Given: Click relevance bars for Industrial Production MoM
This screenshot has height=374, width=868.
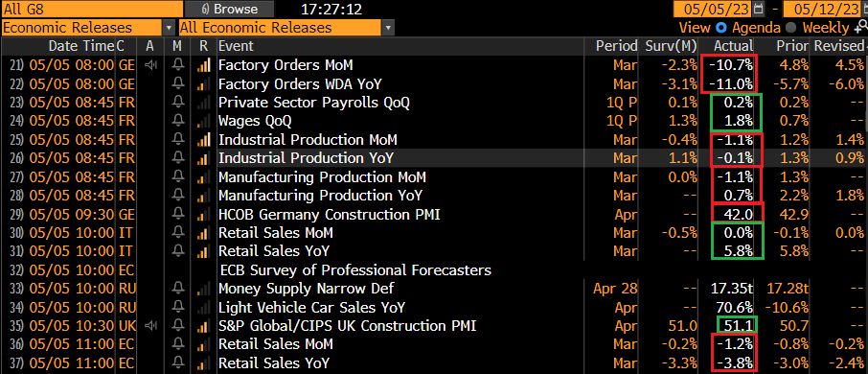Looking at the screenshot, I should click(x=204, y=140).
